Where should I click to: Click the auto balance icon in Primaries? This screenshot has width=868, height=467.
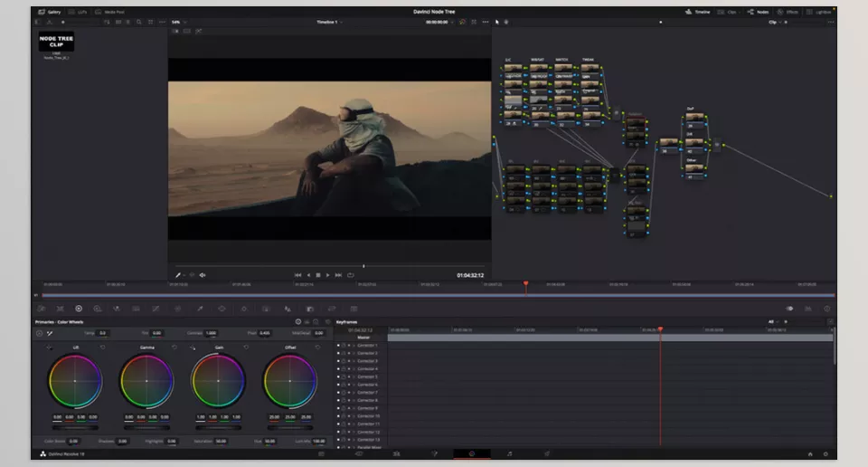click(39, 333)
